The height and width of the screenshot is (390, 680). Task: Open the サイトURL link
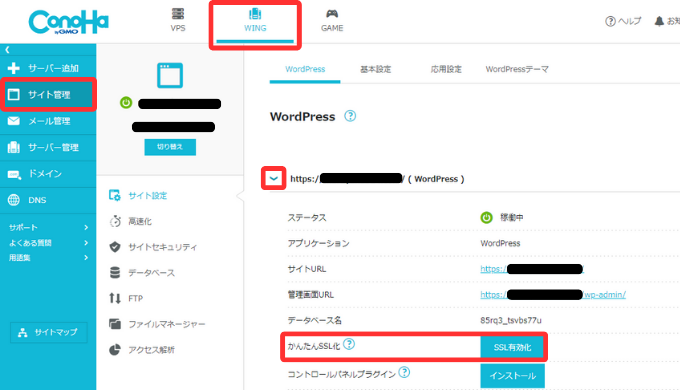[532, 269]
